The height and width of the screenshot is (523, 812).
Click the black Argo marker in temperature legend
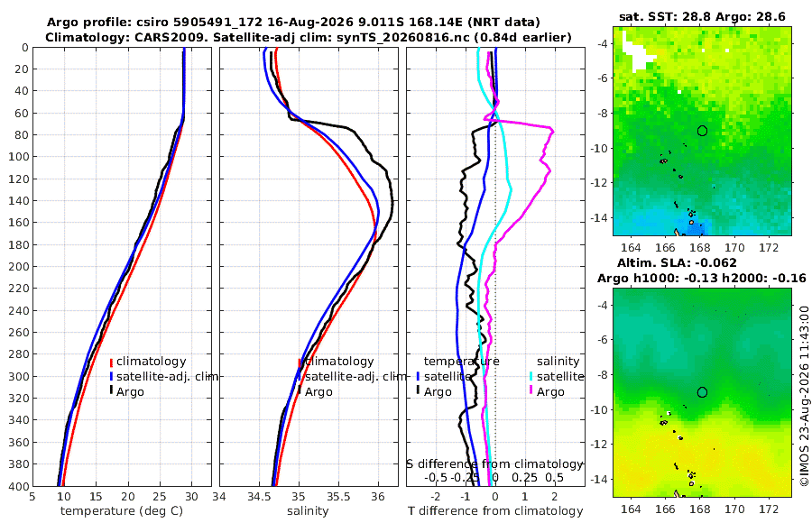click(x=111, y=391)
